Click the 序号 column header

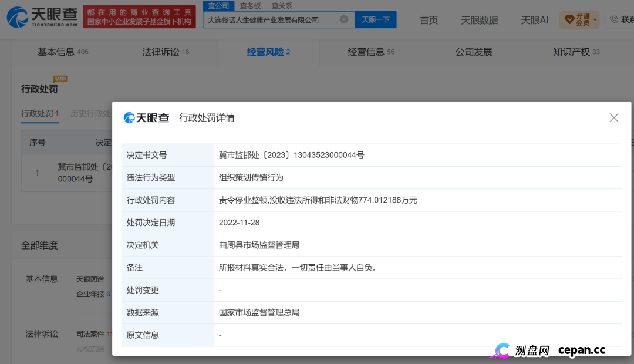pos(37,142)
